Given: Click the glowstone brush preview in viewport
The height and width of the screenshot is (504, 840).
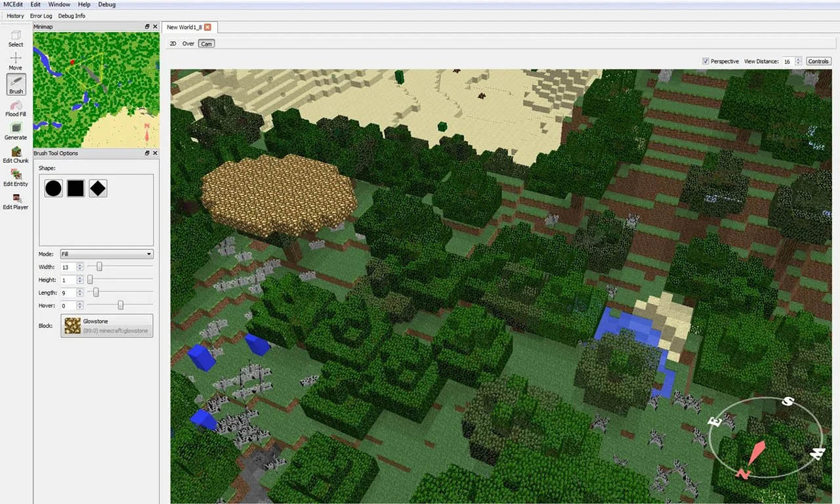Looking at the screenshot, I should tap(279, 196).
